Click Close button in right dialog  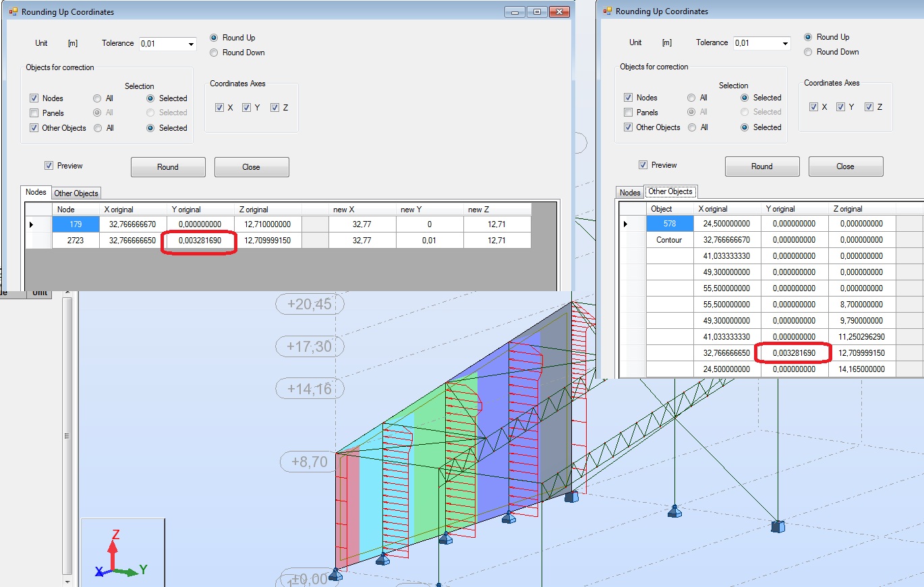coord(846,166)
